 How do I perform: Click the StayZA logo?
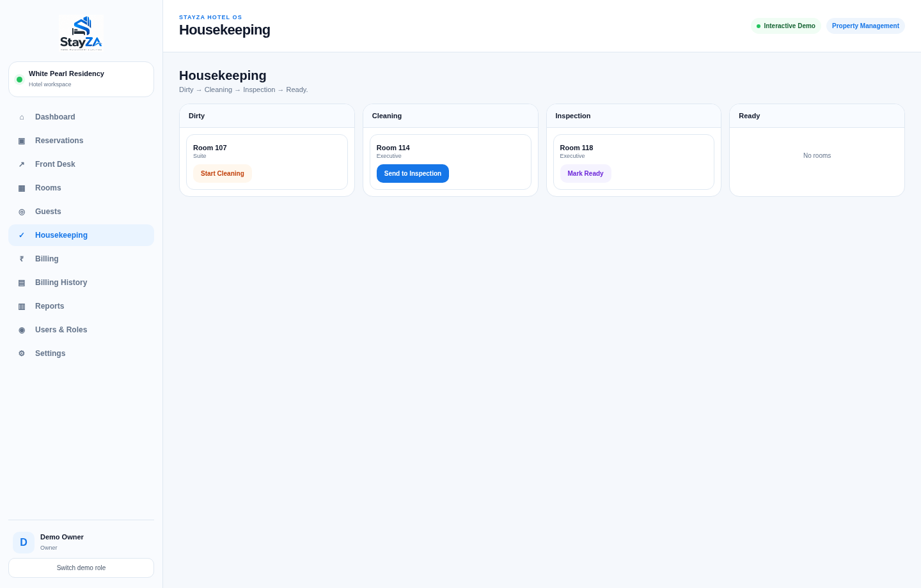click(81, 33)
